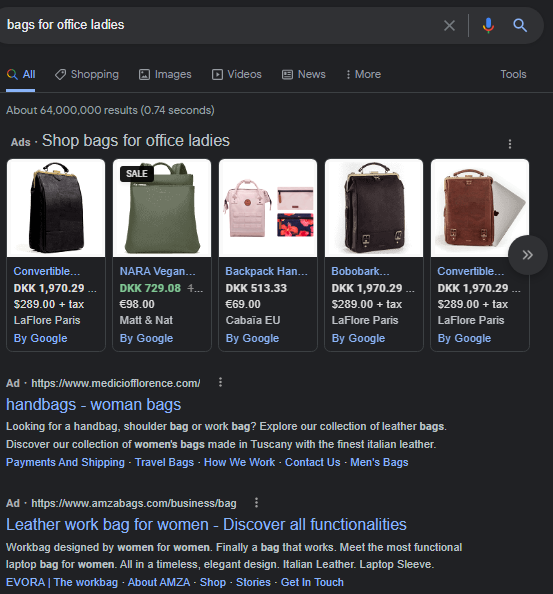The width and height of the screenshot is (553, 594).
Task: Open 'Leather work bag for women' link
Action: (206, 525)
